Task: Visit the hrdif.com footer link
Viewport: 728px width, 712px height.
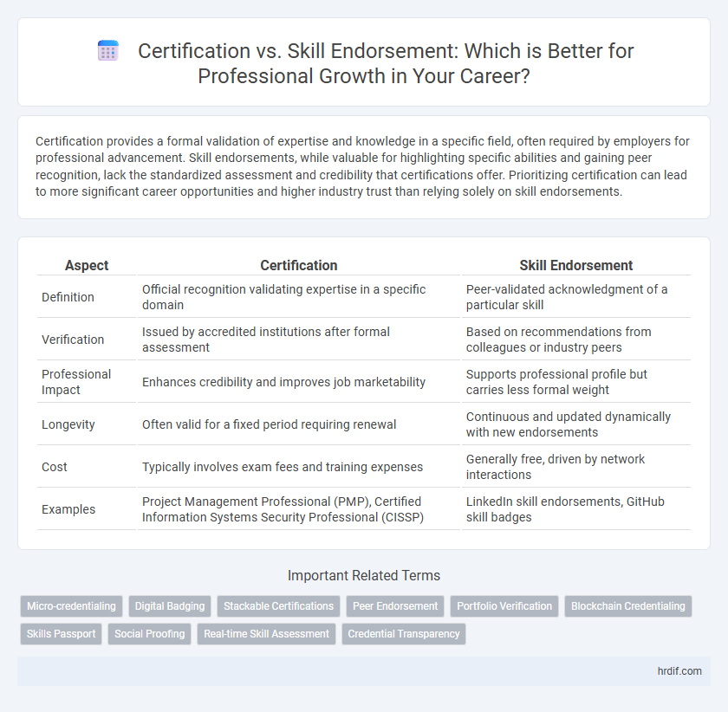Action: (x=679, y=671)
